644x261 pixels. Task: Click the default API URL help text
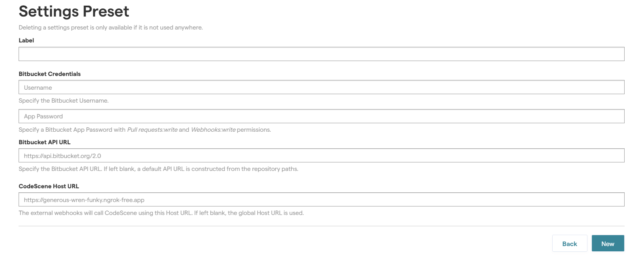click(x=158, y=169)
